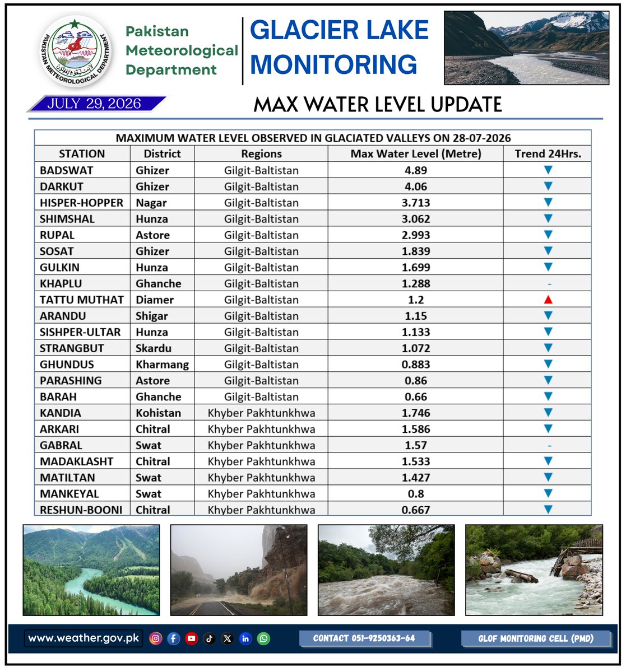Click the trend arrow in the RUPAL row

[x=548, y=235]
